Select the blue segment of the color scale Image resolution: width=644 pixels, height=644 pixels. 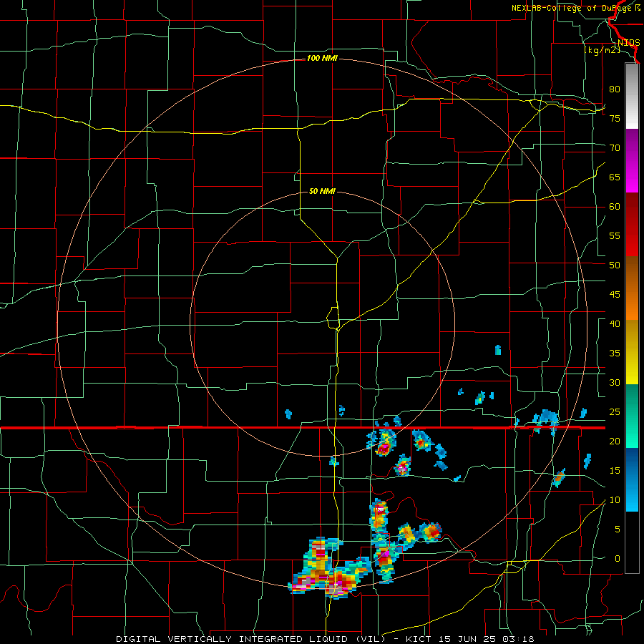point(632,479)
